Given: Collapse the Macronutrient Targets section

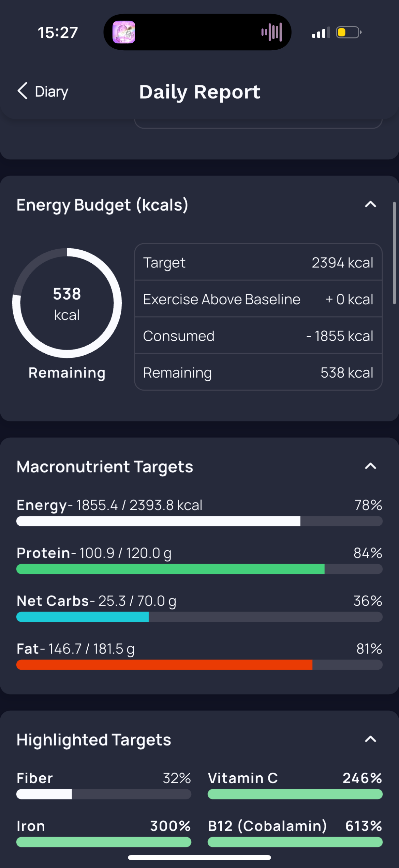Looking at the screenshot, I should [x=370, y=466].
